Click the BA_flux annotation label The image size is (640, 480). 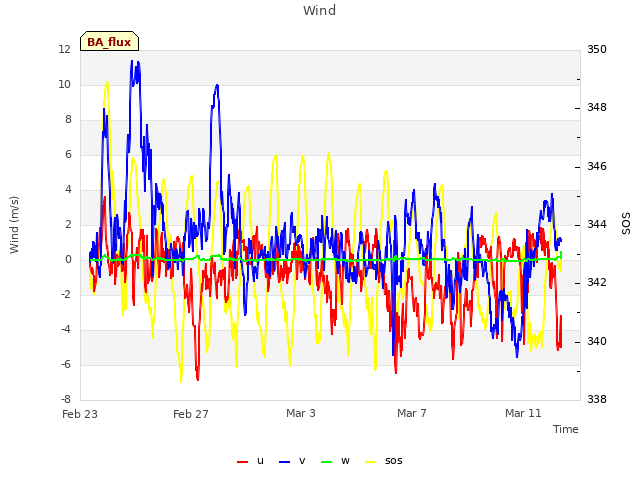pos(109,41)
